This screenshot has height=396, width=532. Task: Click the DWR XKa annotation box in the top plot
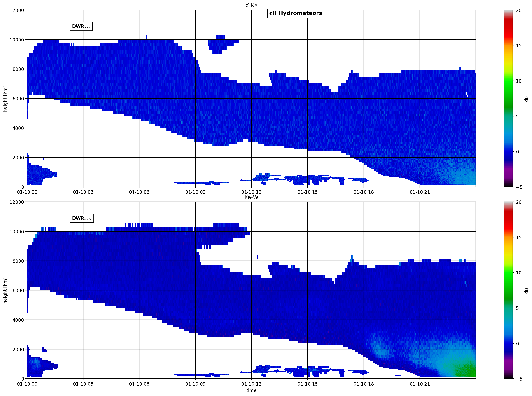coord(81,26)
